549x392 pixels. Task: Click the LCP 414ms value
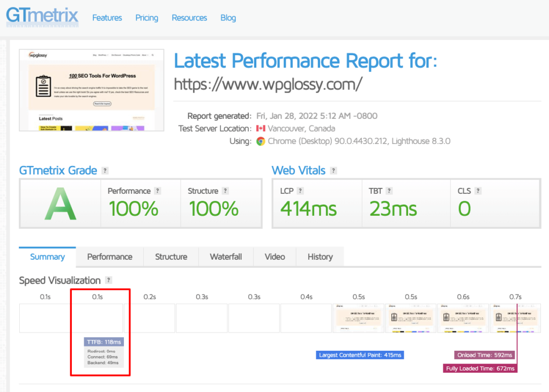(x=308, y=209)
